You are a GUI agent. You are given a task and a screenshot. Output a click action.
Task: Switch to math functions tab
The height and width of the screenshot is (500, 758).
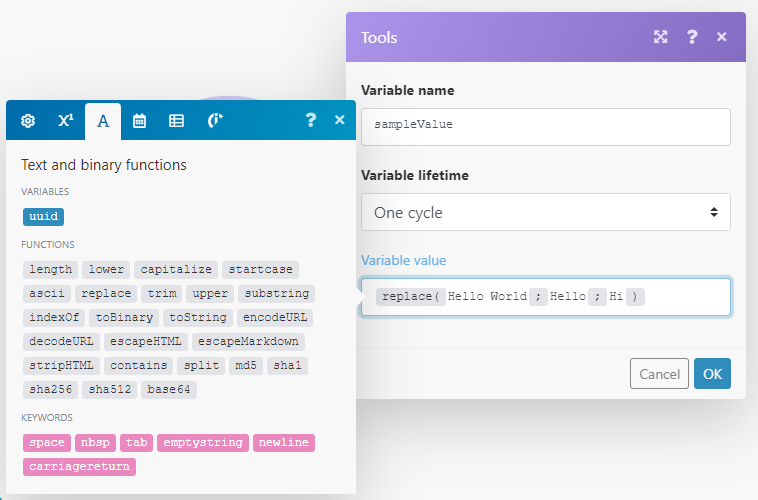click(x=65, y=120)
